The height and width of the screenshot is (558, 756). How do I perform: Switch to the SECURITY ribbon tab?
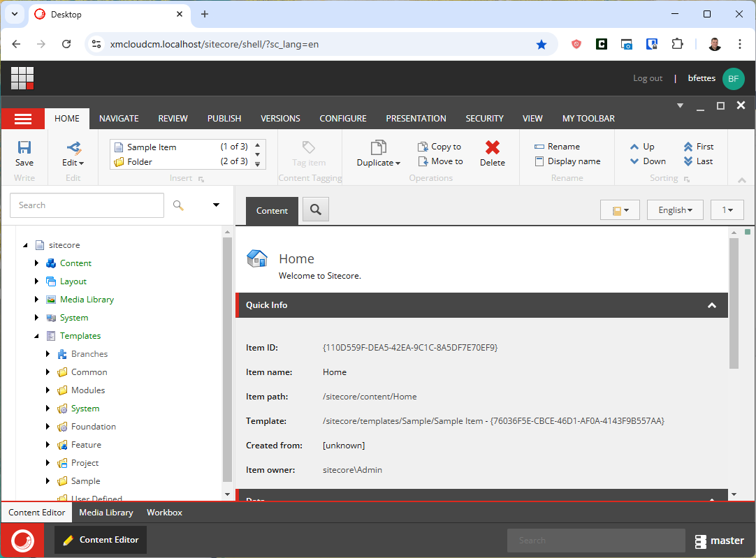(485, 119)
